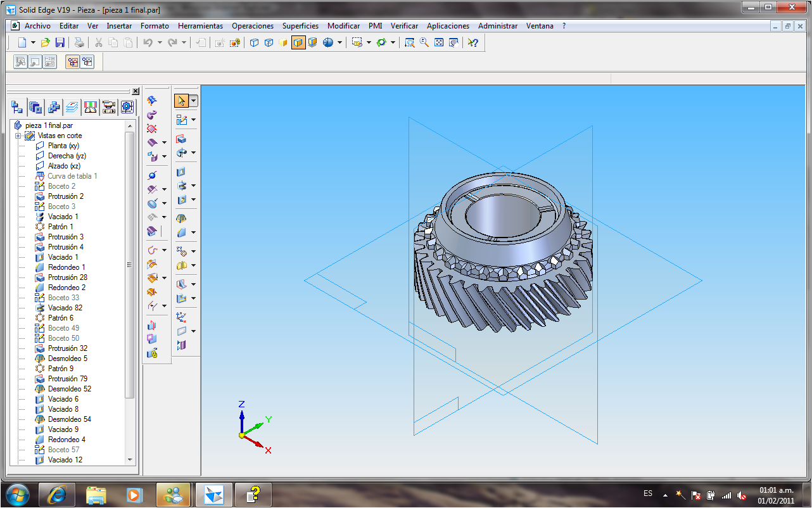Open a file with the Open icon
This screenshot has width=812, height=508.
45,42
